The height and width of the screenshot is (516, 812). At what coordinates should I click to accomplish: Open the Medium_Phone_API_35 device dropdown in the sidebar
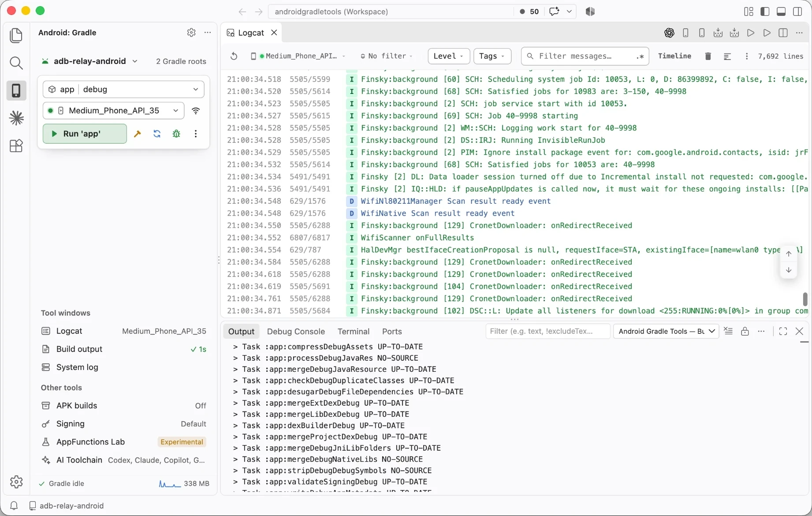pos(114,111)
